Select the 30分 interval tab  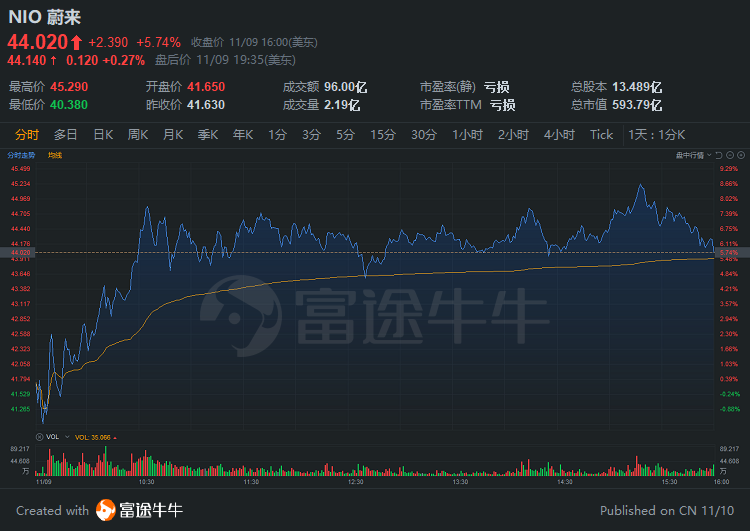[424, 135]
